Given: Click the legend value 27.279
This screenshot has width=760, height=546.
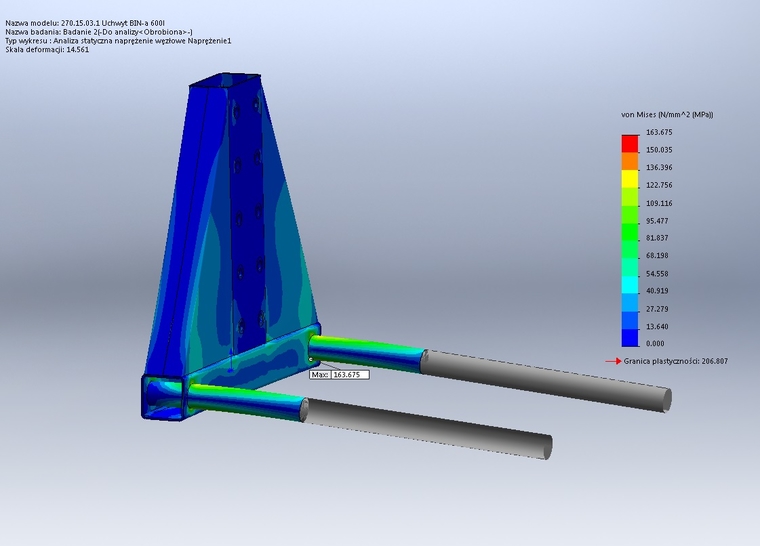Looking at the screenshot, I should tap(657, 308).
